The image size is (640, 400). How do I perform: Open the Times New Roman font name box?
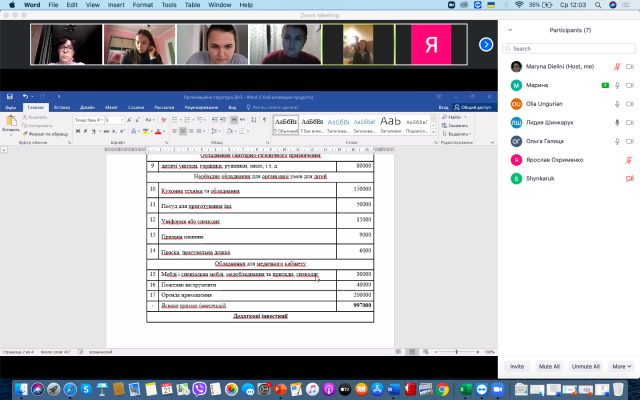tap(89, 120)
